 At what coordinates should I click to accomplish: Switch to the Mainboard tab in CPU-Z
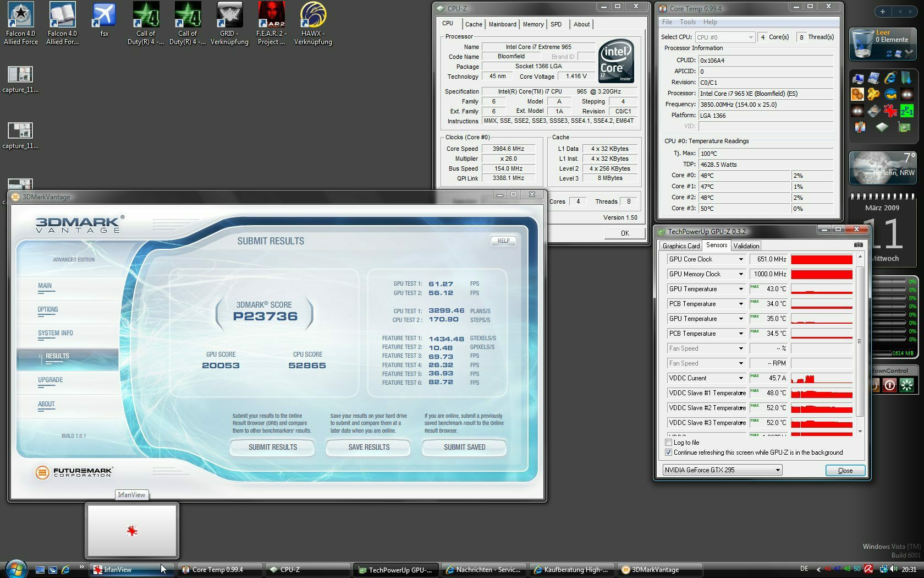pos(503,24)
